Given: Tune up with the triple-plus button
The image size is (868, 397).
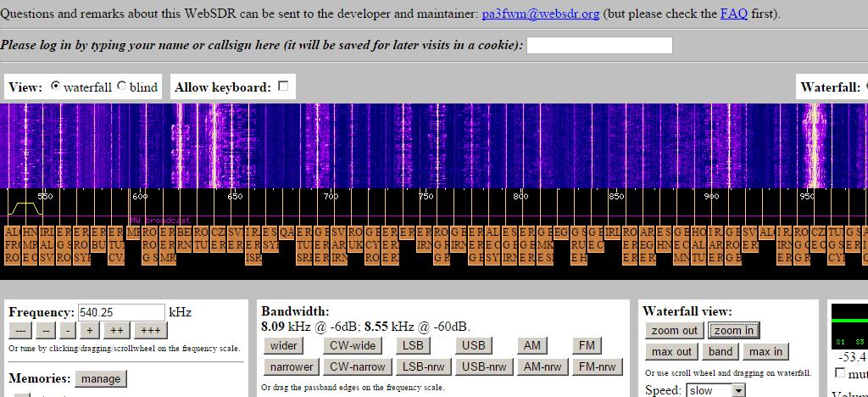Looking at the screenshot, I should [151, 330].
